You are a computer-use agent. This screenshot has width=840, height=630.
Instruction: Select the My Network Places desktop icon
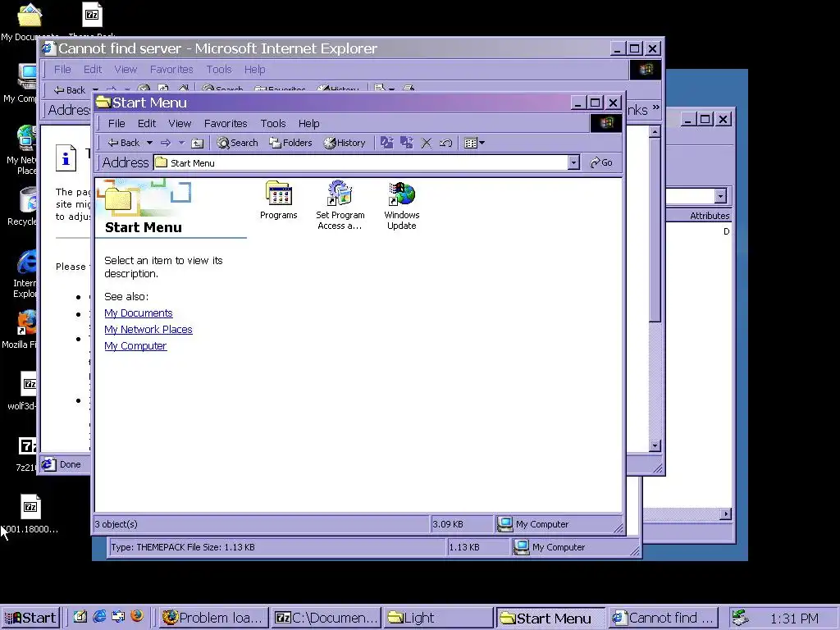coord(25,150)
